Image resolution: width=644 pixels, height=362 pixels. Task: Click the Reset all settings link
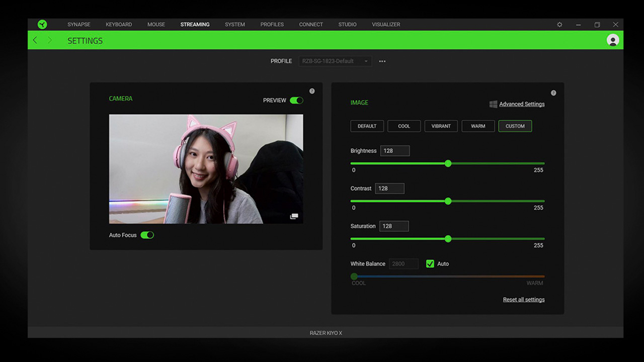pyautogui.click(x=524, y=299)
